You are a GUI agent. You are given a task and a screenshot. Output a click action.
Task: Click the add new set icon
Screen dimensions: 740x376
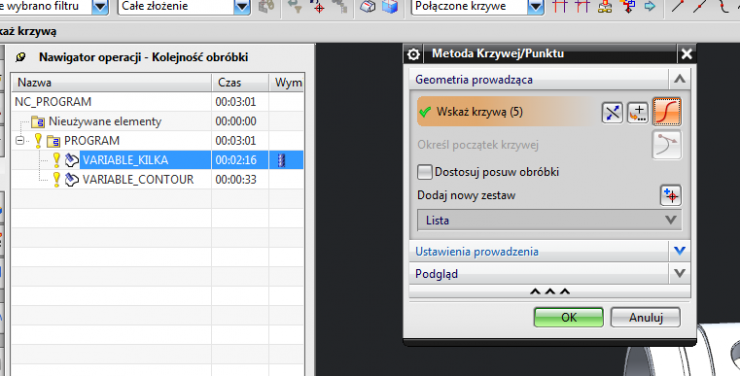[671, 195]
